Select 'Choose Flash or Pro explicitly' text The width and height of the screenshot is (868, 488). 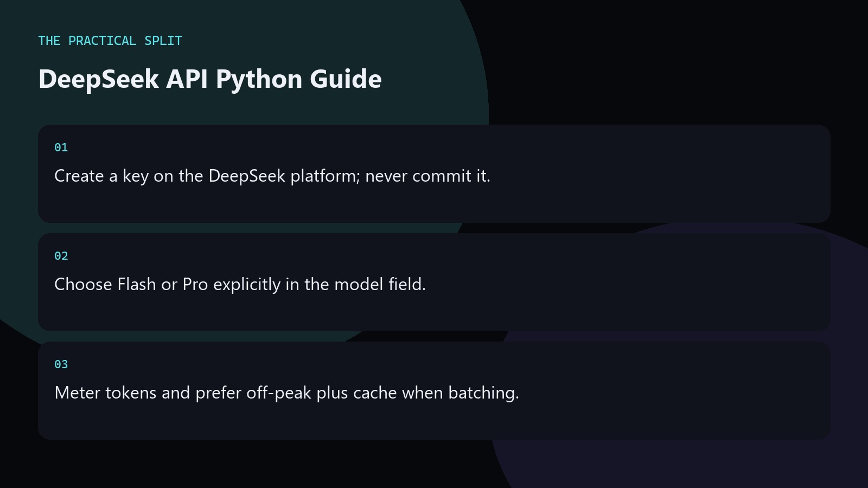click(168, 285)
